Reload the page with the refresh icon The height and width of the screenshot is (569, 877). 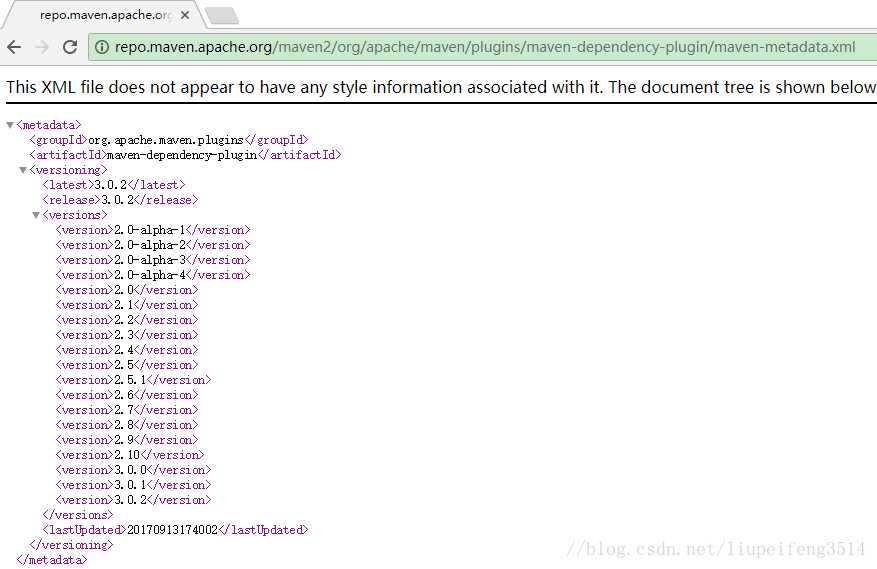tap(70, 47)
